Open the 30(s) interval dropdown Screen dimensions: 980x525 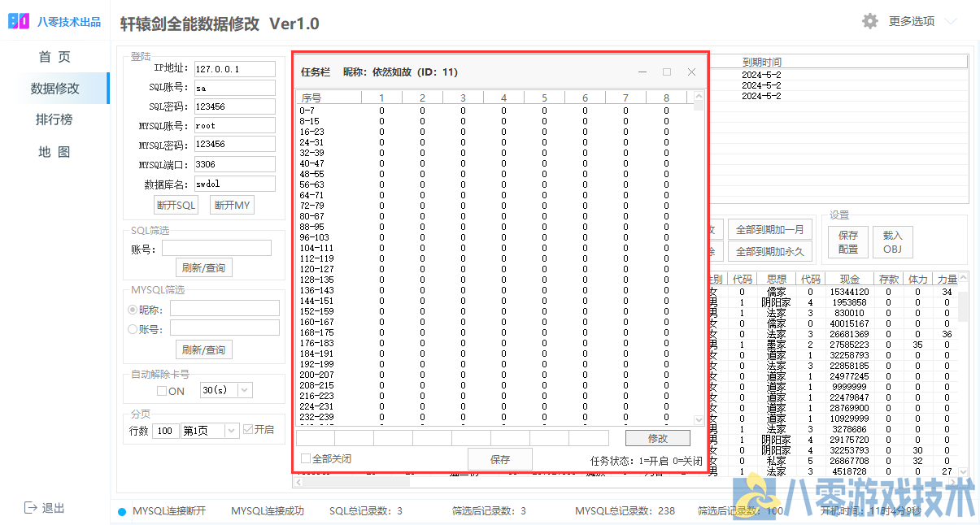[x=244, y=390]
